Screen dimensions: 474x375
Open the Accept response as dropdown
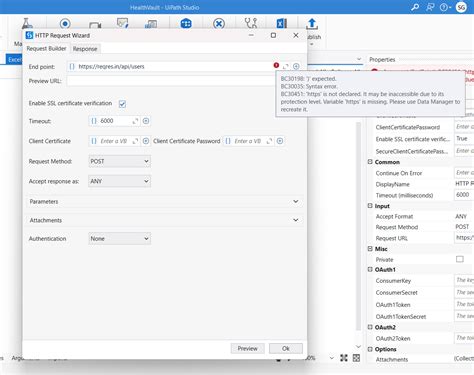(119, 181)
